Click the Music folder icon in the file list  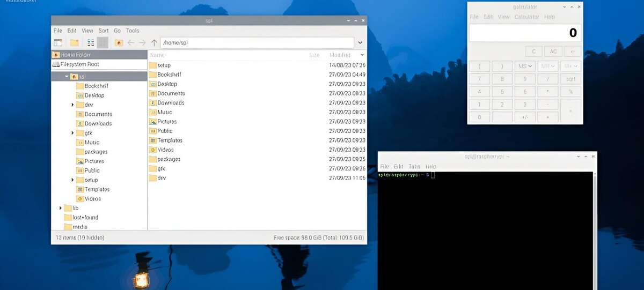point(152,112)
